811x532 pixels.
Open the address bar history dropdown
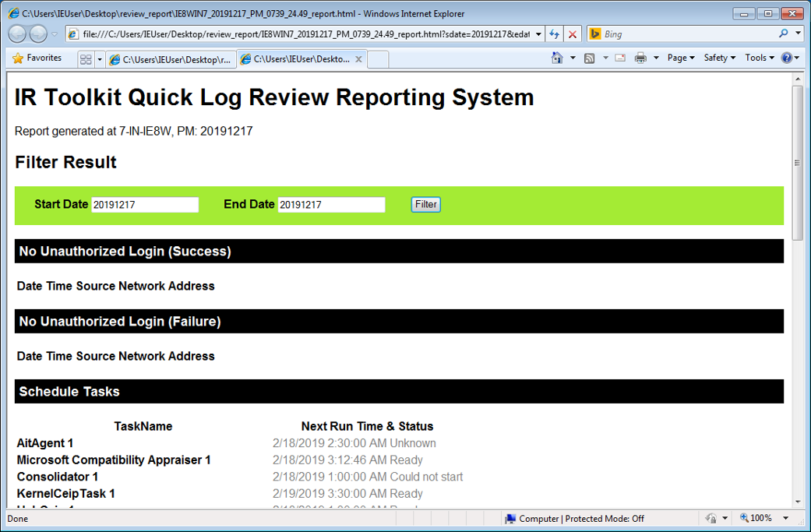coord(538,33)
